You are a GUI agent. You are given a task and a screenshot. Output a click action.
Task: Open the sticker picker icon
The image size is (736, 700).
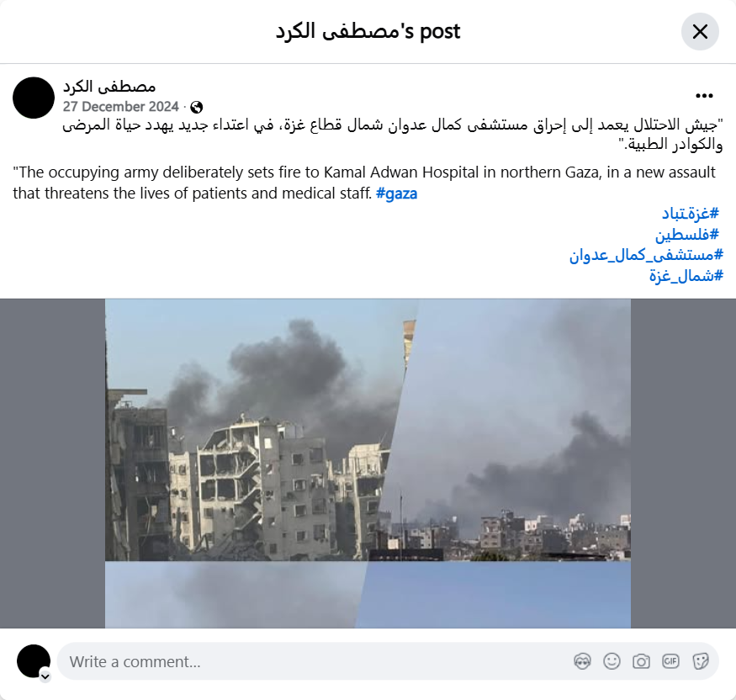tap(700, 661)
